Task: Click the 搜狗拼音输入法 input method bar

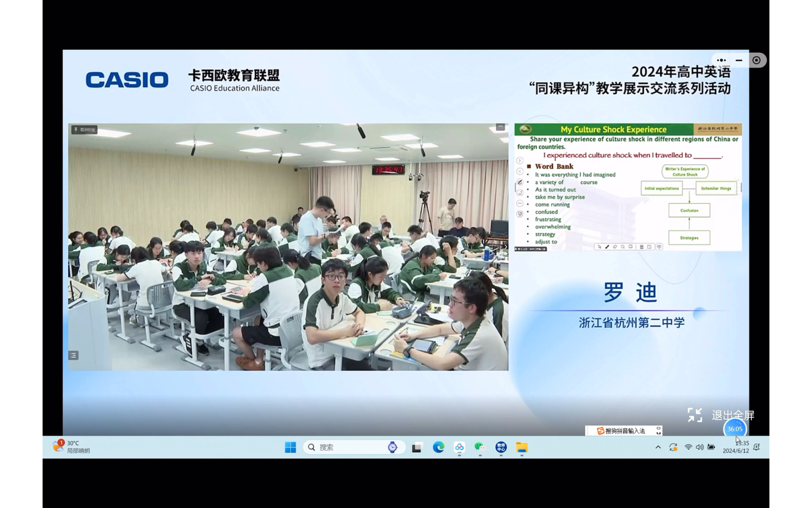Action: 623,431
